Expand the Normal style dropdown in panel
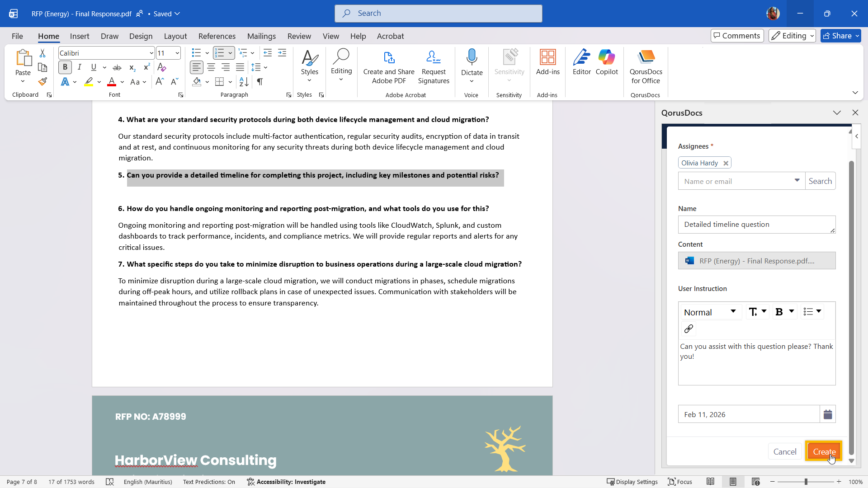Screen dimensions: 868x488 pyautogui.click(x=710, y=312)
